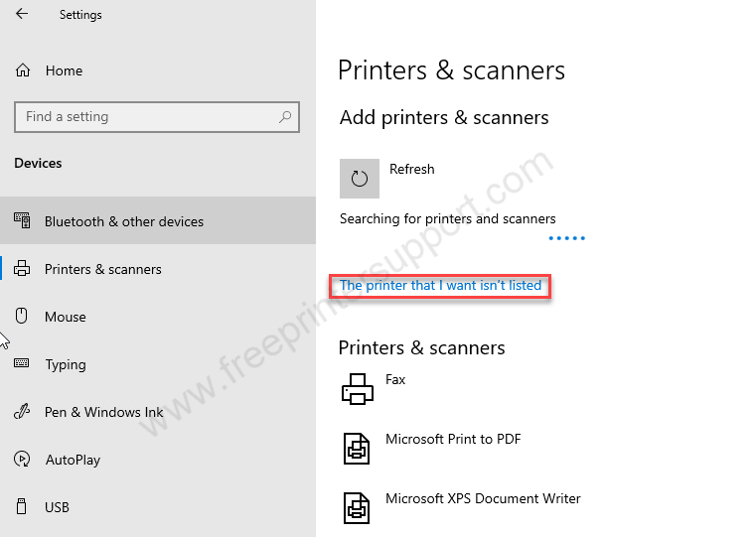Open Bluetooth & other devices icon
Viewport: 756px width, 537px height.
(x=22, y=220)
